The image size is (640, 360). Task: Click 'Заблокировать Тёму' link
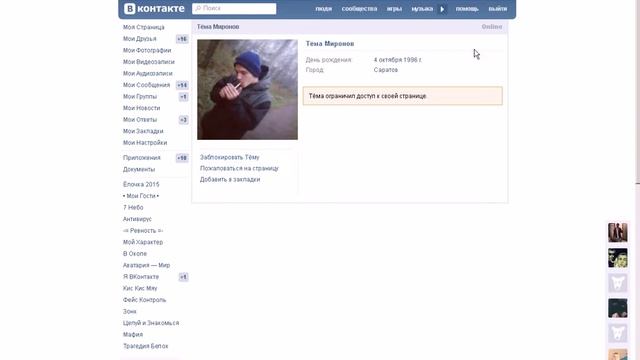(x=229, y=157)
